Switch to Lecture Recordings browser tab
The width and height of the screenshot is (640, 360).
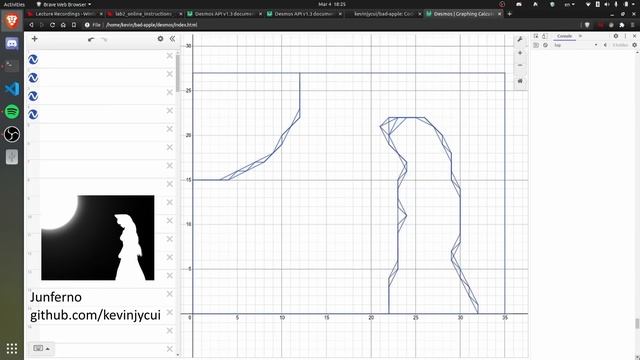coord(64,14)
